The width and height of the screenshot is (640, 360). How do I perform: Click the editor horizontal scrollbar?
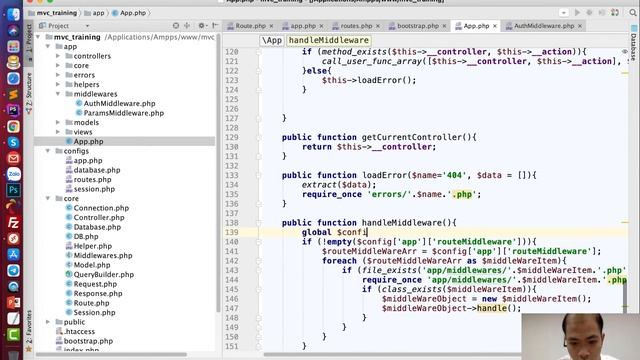(392, 355)
